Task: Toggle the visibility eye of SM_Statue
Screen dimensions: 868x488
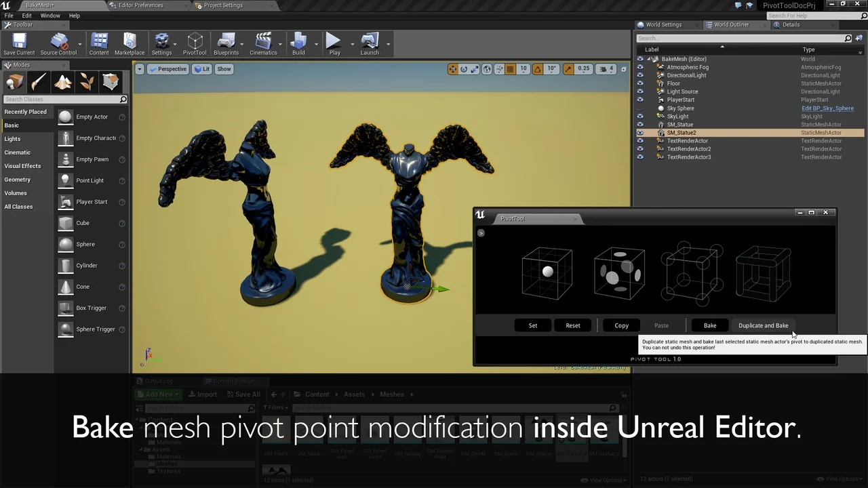Action: 640,124
